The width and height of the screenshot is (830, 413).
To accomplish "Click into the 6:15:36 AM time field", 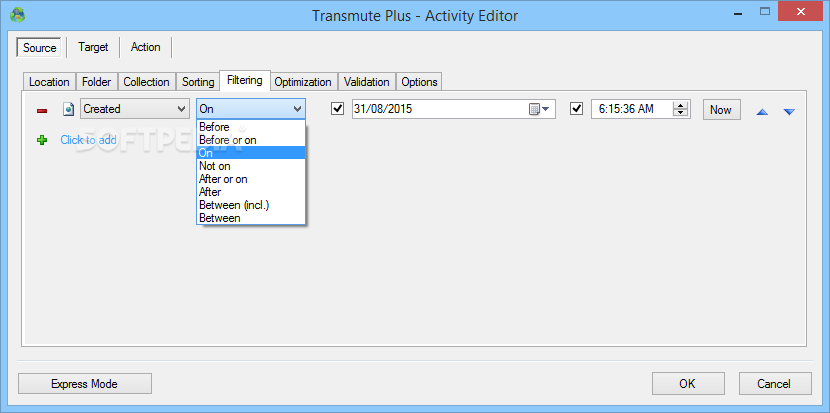I will (x=640, y=109).
